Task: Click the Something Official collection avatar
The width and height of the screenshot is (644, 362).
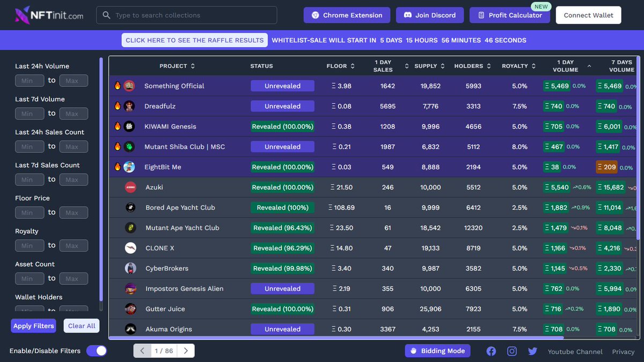Action: pyautogui.click(x=129, y=86)
